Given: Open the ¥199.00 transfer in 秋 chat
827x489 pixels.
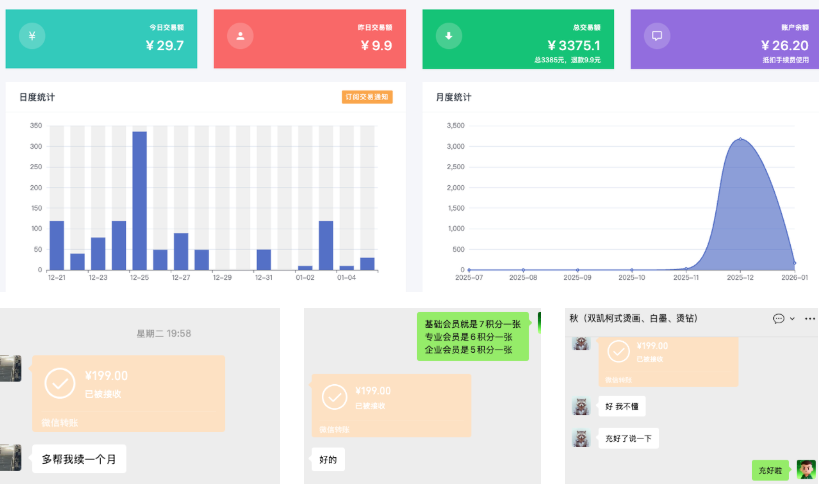Looking at the screenshot, I should click(668, 362).
